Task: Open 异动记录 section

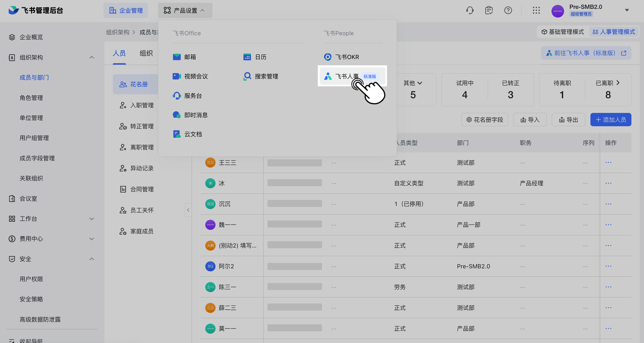Action: point(137,168)
